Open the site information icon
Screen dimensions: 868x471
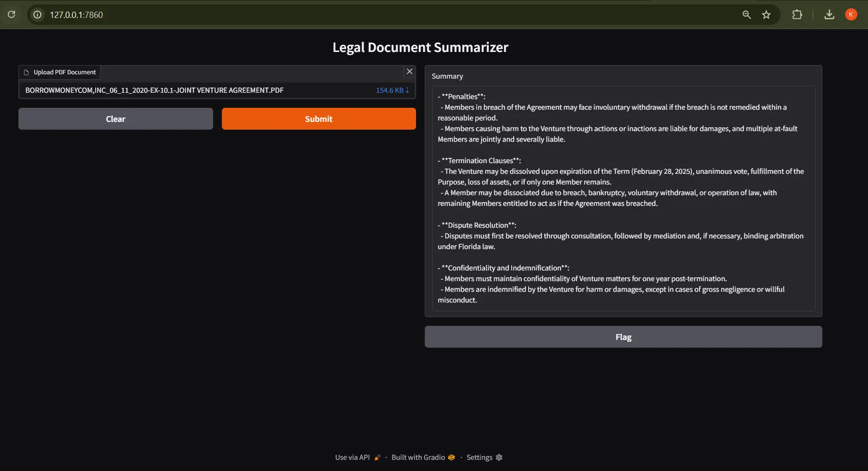[x=37, y=15]
